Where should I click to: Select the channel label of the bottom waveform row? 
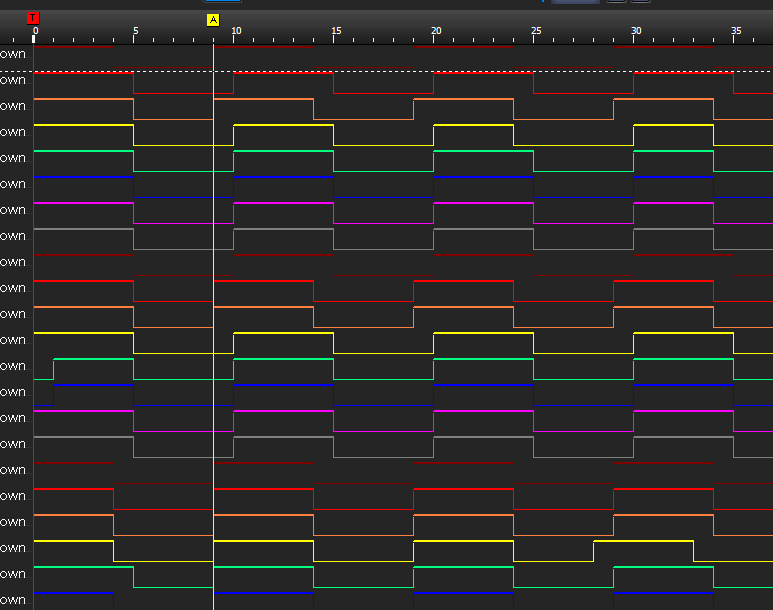(13, 600)
